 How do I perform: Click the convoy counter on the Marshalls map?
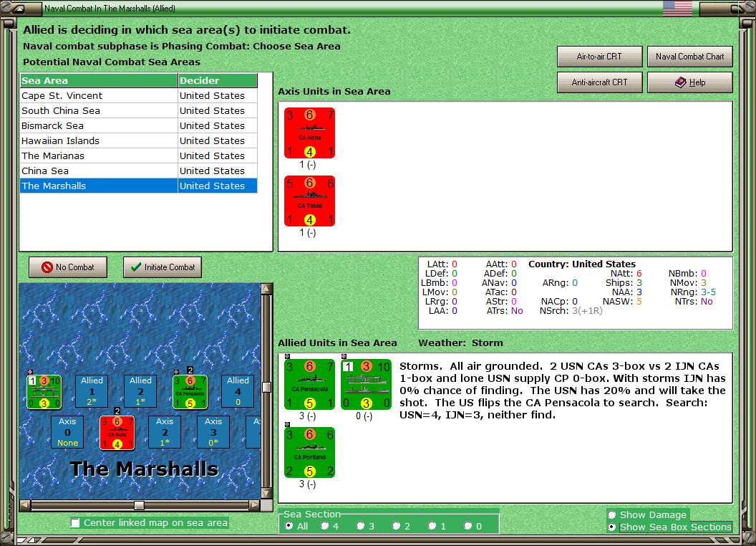(x=44, y=392)
